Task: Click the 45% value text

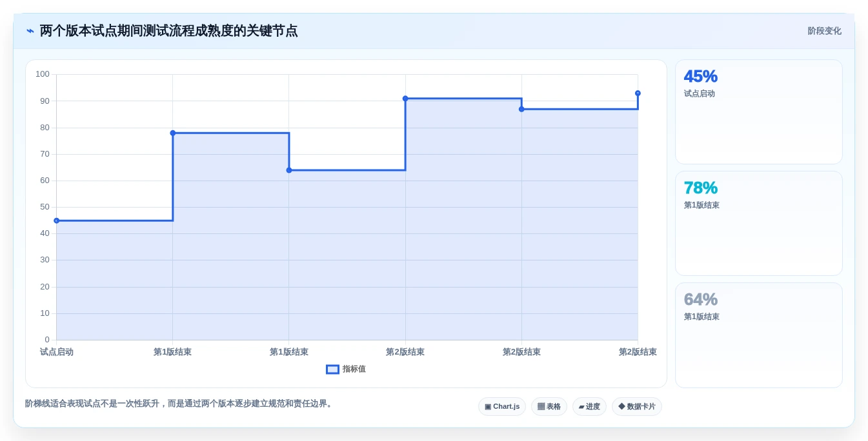Action: pyautogui.click(x=701, y=76)
